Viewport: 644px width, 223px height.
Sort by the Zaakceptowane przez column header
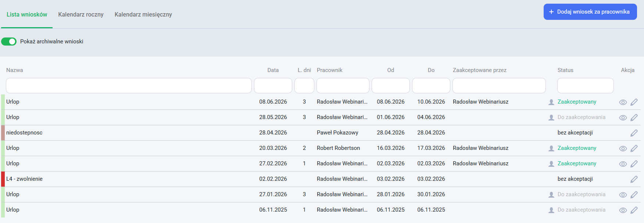point(480,70)
